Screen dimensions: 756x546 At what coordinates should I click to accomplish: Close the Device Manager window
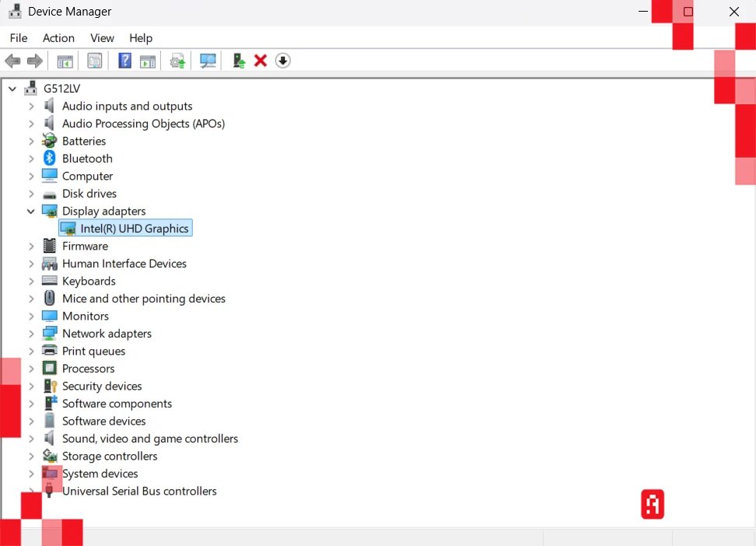pos(733,12)
